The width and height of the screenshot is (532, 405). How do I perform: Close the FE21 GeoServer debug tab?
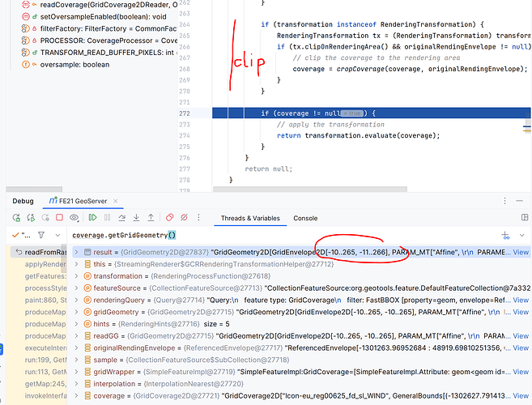(x=115, y=201)
